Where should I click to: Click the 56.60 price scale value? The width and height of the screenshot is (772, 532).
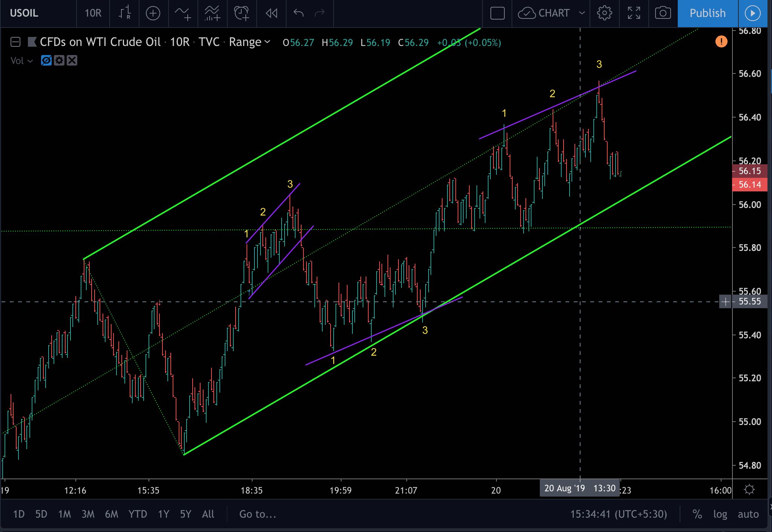click(x=750, y=73)
